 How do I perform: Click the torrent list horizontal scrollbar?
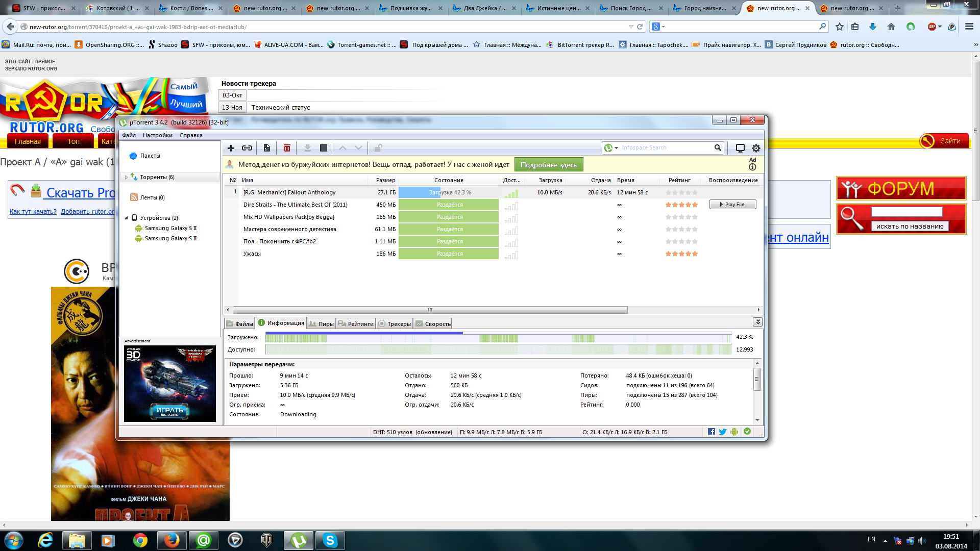[430, 310]
